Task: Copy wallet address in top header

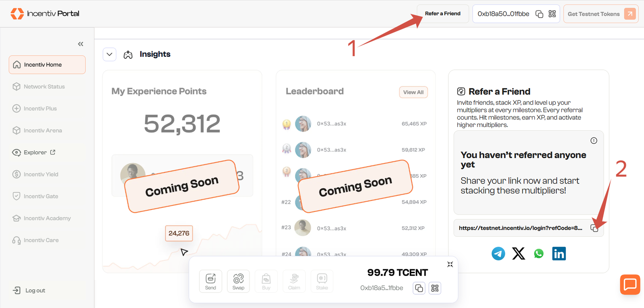Action: click(x=539, y=14)
